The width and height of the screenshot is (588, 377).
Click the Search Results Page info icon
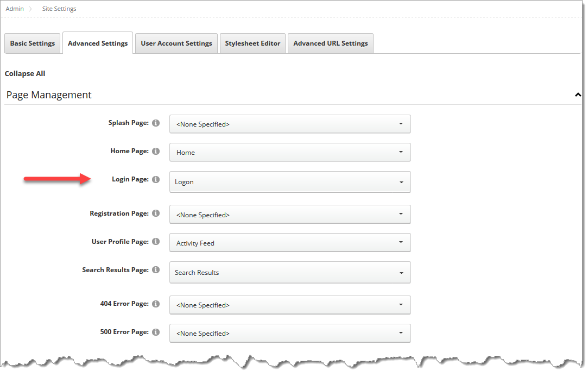(x=156, y=269)
